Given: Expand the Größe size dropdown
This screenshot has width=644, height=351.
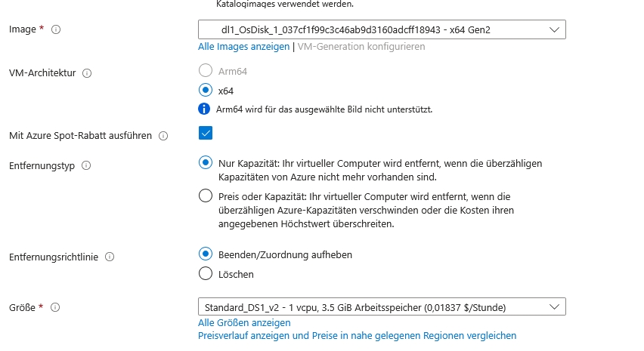Looking at the screenshot, I should pos(382,306).
